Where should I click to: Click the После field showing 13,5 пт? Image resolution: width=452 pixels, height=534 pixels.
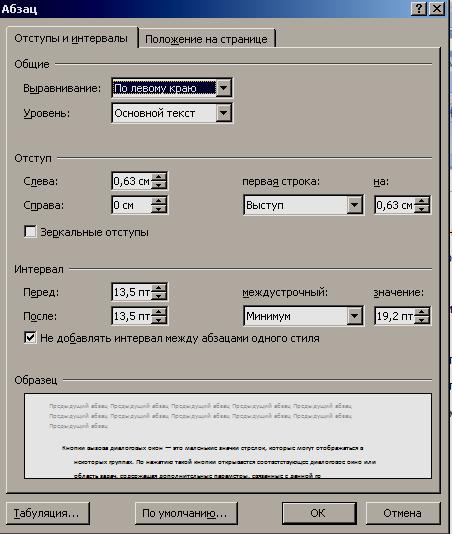click(132, 316)
